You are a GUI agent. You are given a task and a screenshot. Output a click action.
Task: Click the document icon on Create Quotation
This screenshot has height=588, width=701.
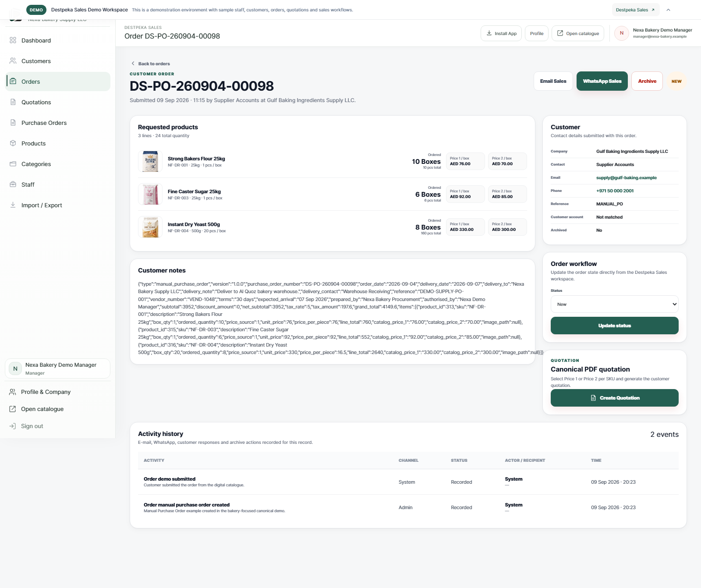[593, 398]
